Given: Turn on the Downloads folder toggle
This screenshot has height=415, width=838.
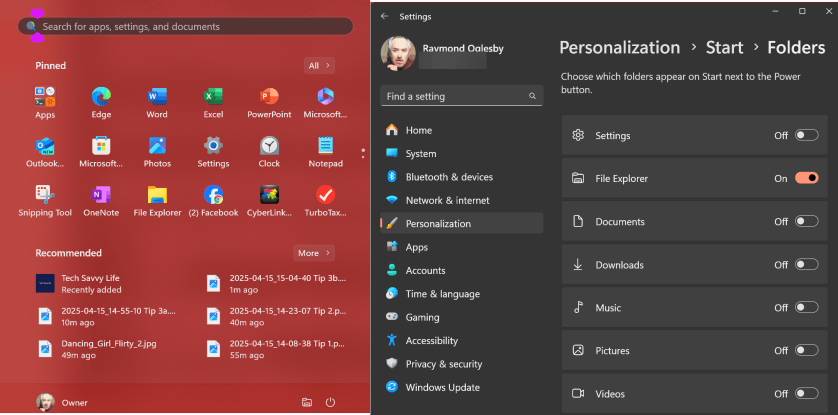Looking at the screenshot, I should coord(806,265).
